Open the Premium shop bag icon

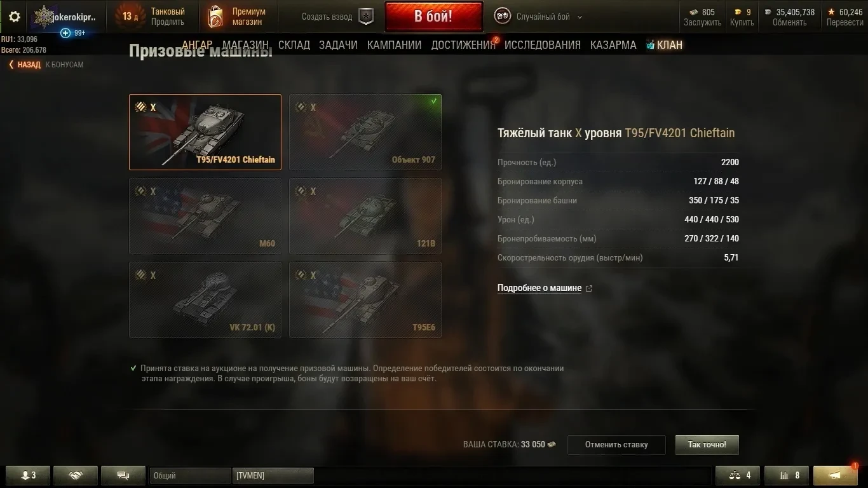(x=215, y=17)
